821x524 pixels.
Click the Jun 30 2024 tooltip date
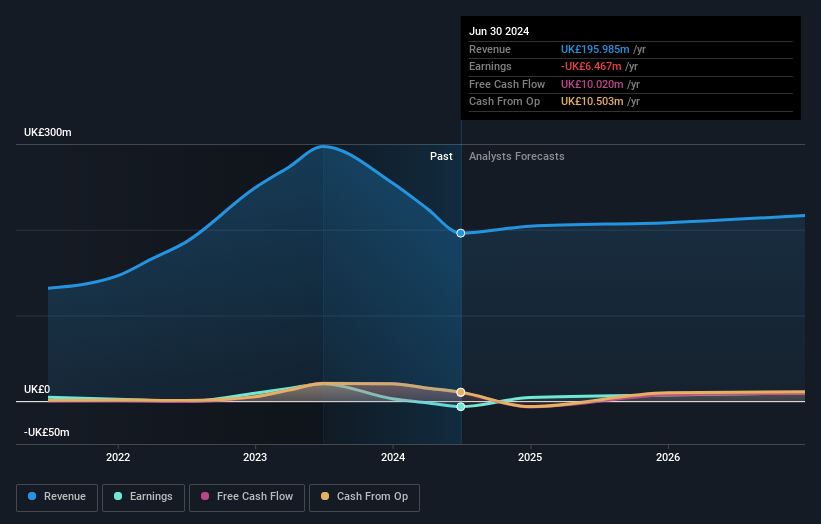coord(499,31)
